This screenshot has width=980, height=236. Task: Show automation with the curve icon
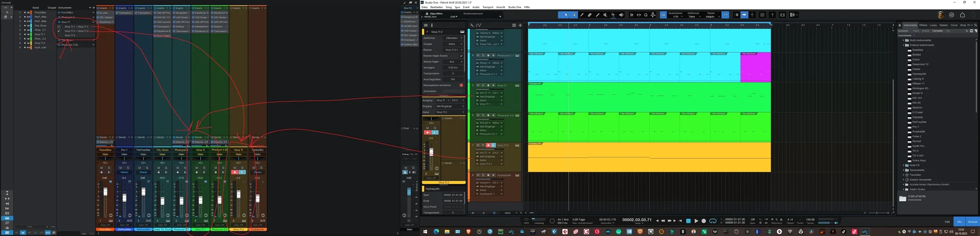[478, 25]
